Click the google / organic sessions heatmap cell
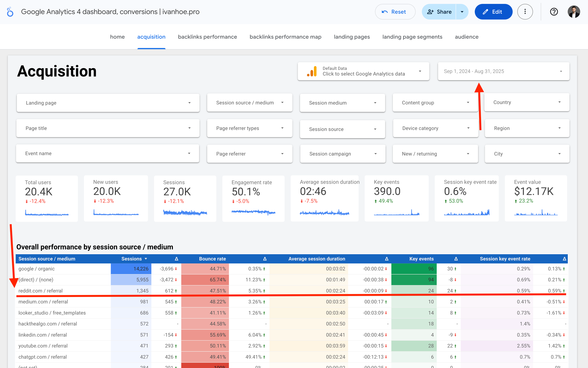Image resolution: width=588 pixels, height=368 pixels. coord(131,269)
